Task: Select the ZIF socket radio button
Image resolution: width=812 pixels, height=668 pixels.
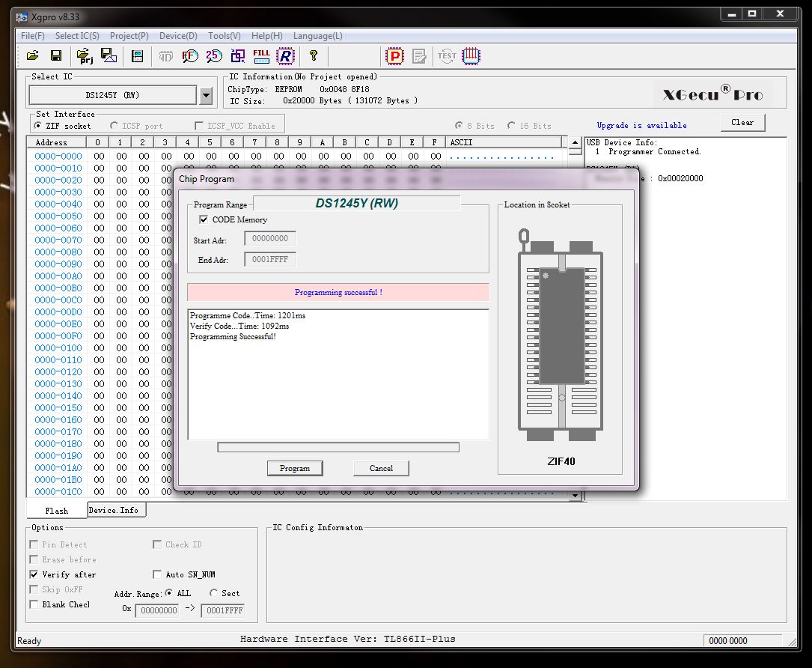Action: pyautogui.click(x=38, y=125)
